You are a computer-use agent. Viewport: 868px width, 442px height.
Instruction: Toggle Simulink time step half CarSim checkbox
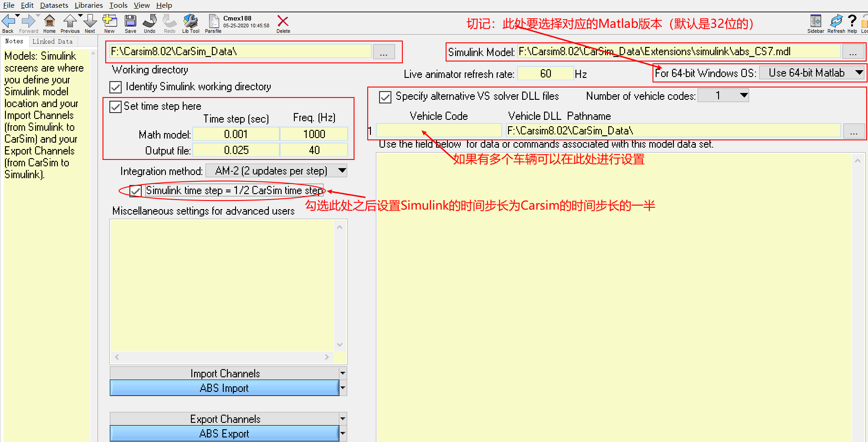[135, 191]
